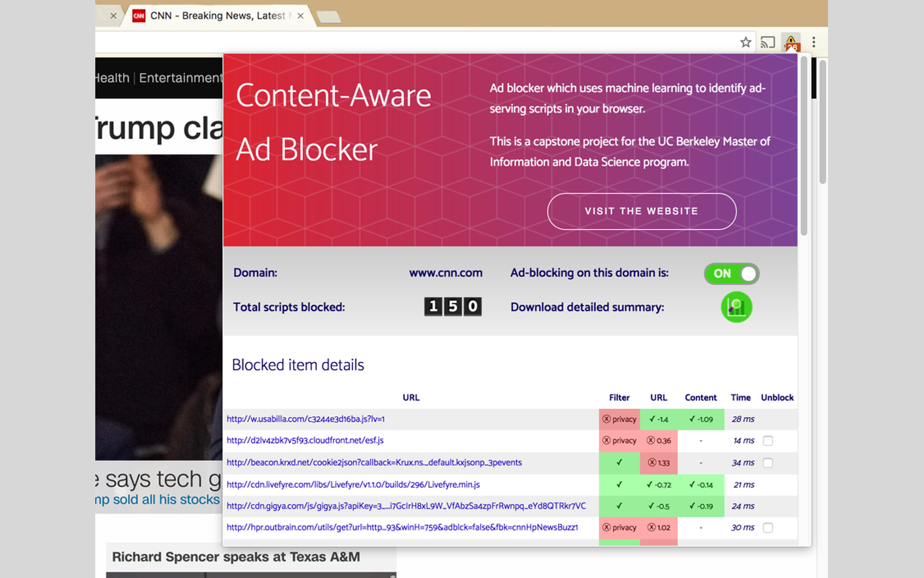Click the Content column header

[x=700, y=397]
